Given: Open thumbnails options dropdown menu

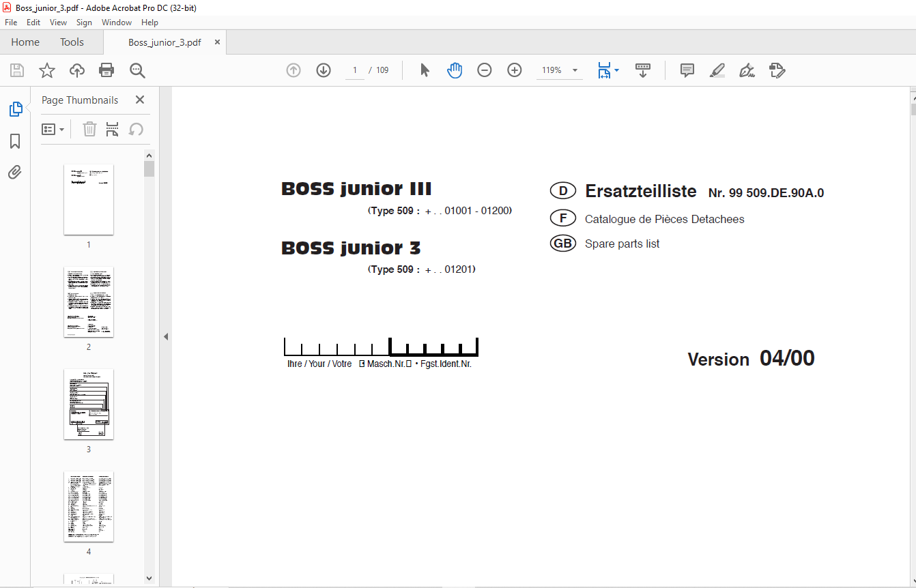Looking at the screenshot, I should coord(53,129).
